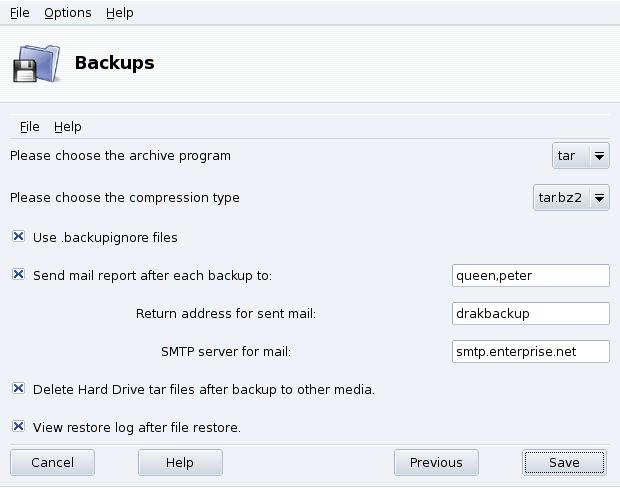This screenshot has width=620, height=488.
Task: Click the Backups floppy folder icon
Action: tap(35, 64)
